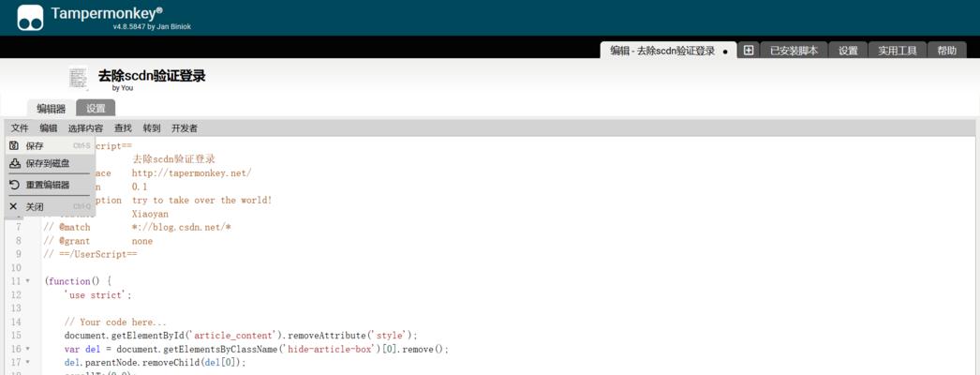
Task: Click line number 10 in the gutter
Action: (x=16, y=267)
